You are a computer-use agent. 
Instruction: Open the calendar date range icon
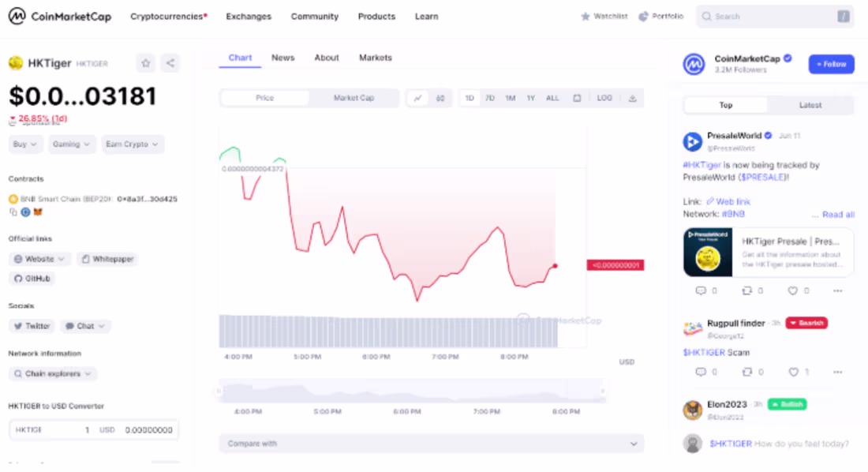coord(577,98)
